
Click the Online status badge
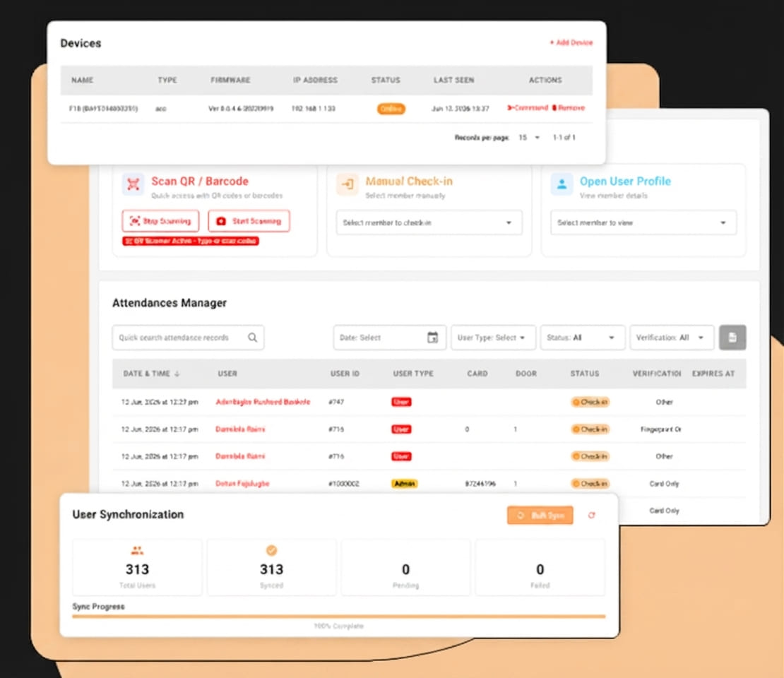tap(391, 109)
